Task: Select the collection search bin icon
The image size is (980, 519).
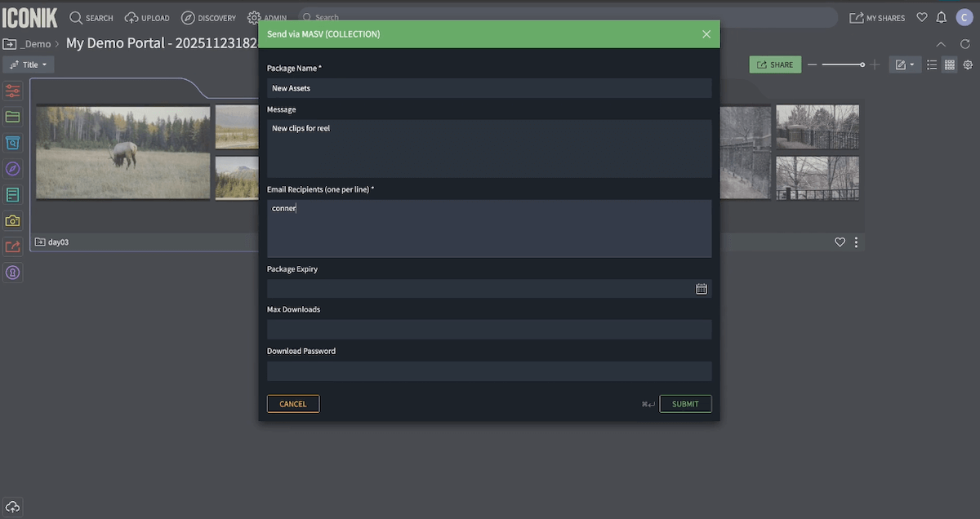Action: [11, 143]
